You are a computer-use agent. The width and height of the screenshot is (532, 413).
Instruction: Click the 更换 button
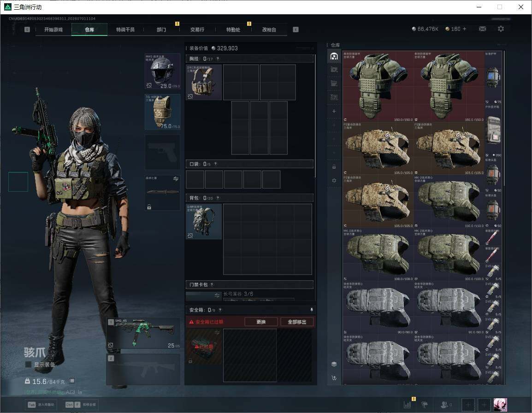click(x=261, y=322)
